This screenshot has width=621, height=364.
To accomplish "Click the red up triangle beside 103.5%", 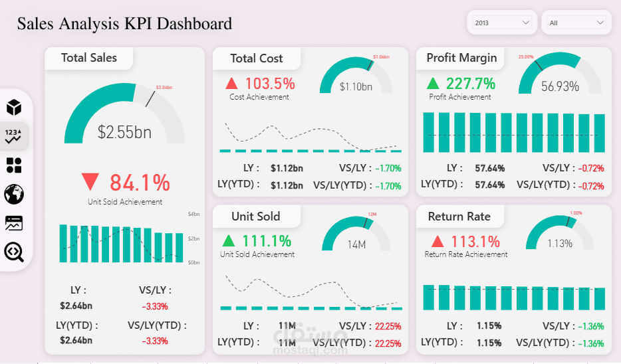I will tap(231, 84).
